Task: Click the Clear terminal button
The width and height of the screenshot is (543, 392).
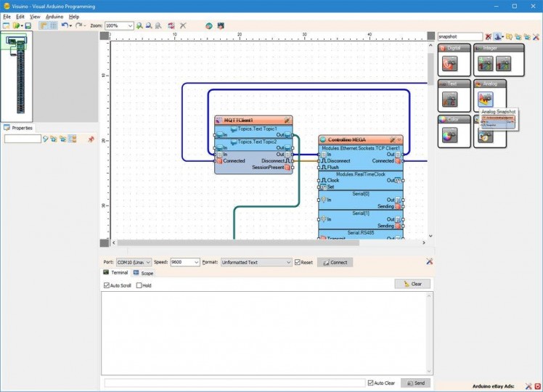Action: (412, 284)
